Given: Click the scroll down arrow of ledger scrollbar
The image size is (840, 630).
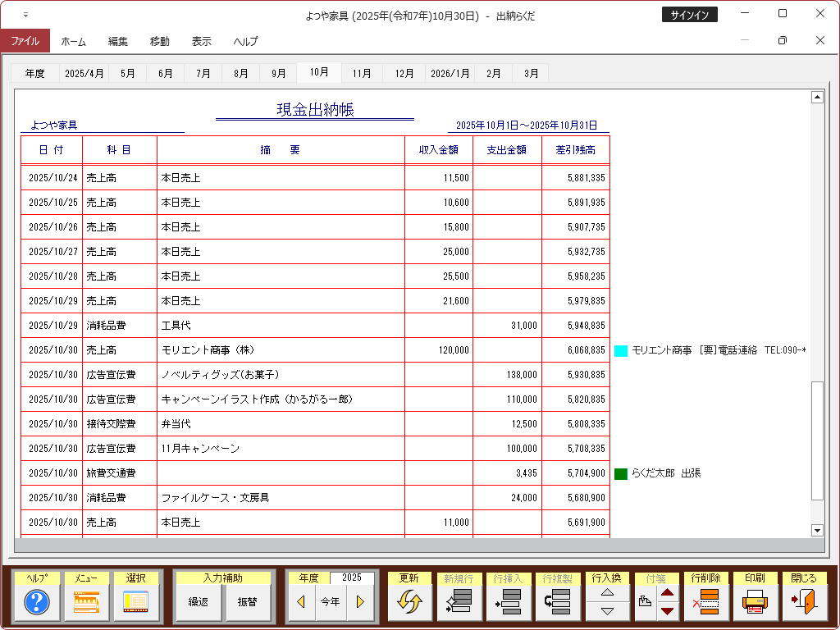Looking at the screenshot, I should click(x=816, y=531).
